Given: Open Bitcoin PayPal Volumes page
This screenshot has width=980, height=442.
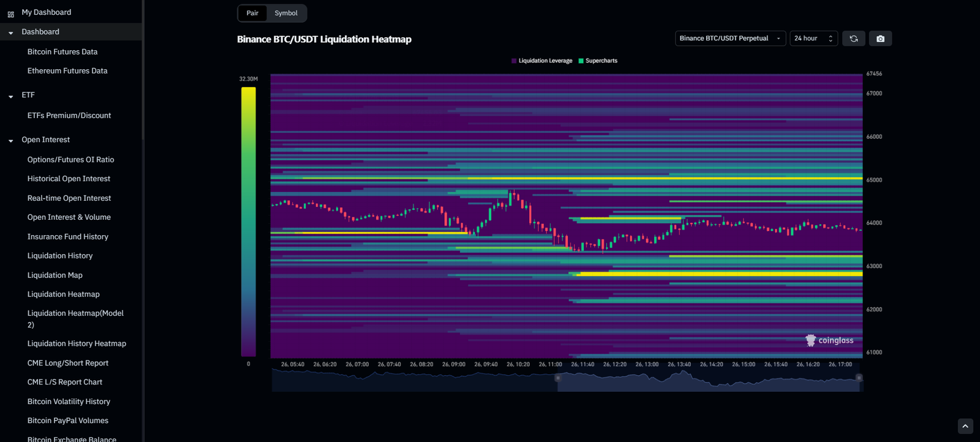Looking at the screenshot, I should [x=67, y=421].
